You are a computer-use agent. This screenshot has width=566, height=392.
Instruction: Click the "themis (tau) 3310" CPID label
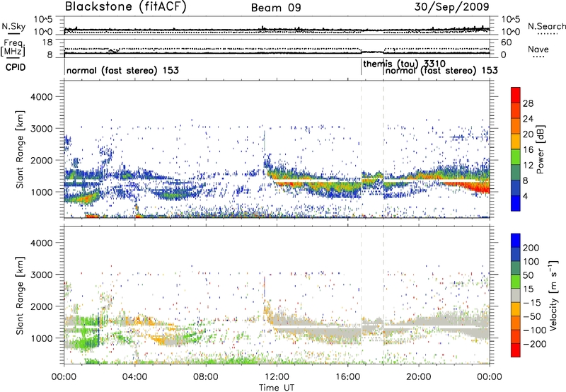pyautogui.click(x=404, y=64)
